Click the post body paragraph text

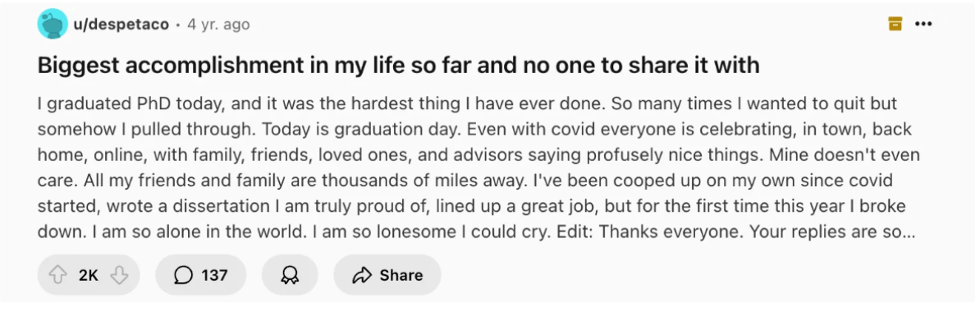479,167
